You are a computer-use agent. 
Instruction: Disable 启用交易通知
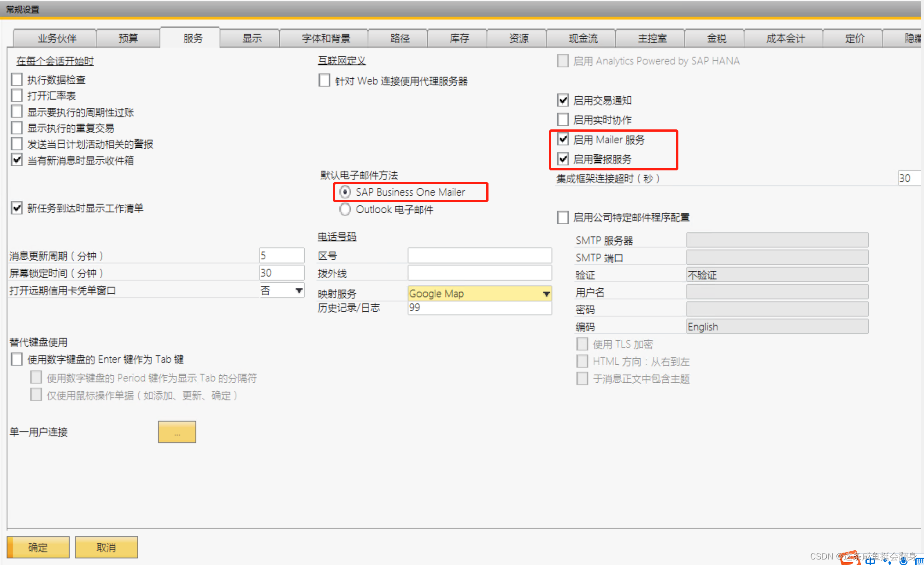pos(563,100)
